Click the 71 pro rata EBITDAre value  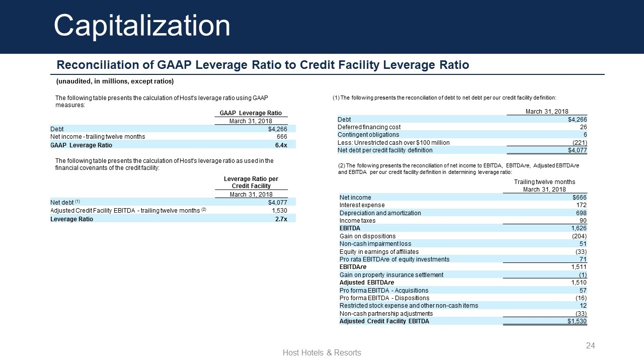point(583,259)
